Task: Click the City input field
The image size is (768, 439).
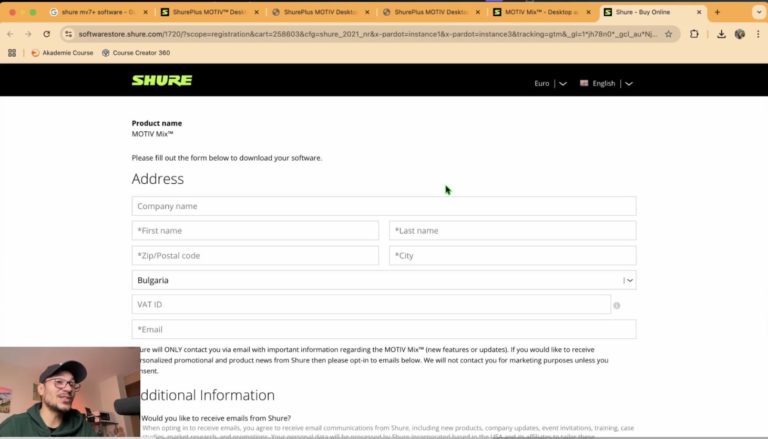Action: (512, 256)
